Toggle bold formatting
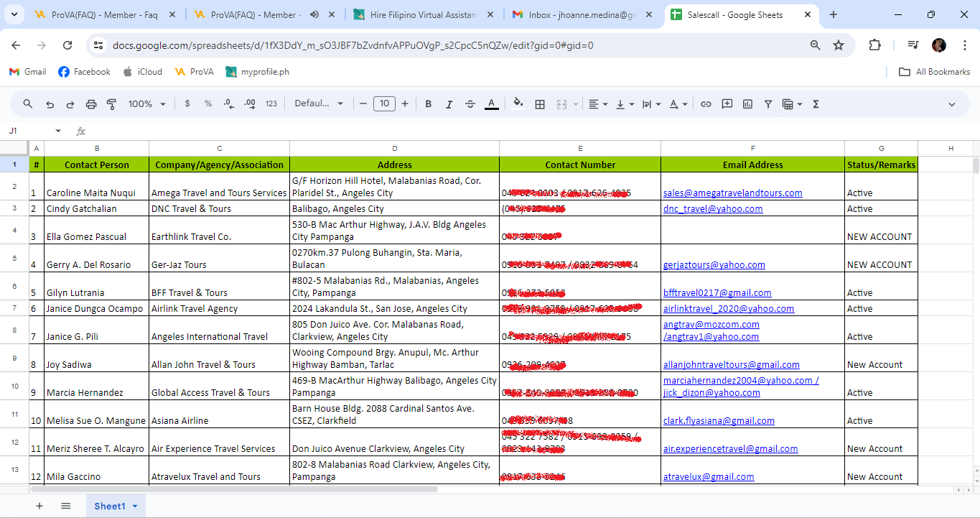Image resolution: width=980 pixels, height=518 pixels. [x=429, y=104]
